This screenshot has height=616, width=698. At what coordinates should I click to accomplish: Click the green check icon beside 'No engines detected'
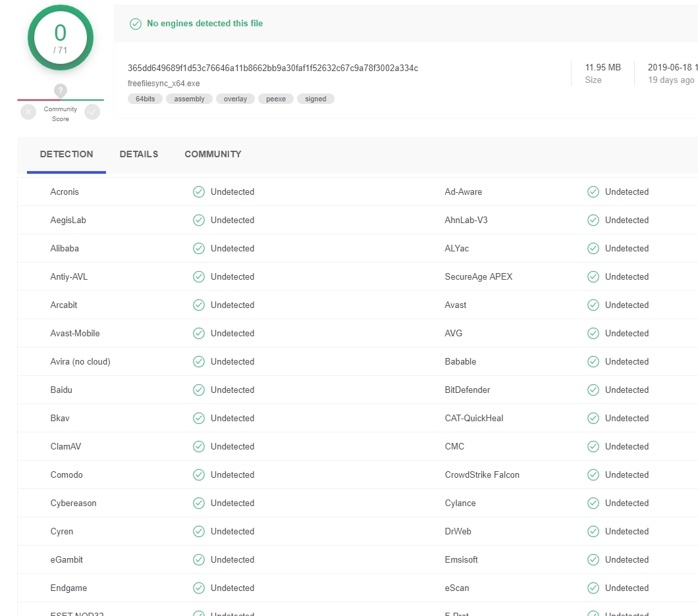coord(136,24)
